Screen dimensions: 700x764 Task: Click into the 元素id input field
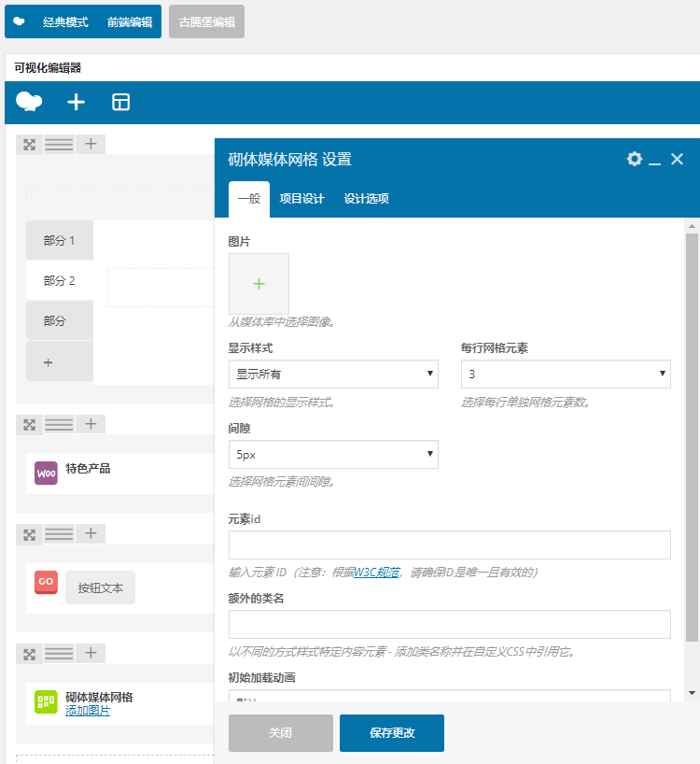(x=449, y=545)
